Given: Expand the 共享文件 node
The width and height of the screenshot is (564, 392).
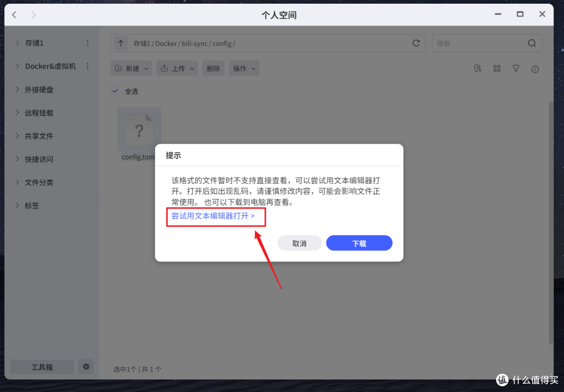Looking at the screenshot, I should 17,136.
